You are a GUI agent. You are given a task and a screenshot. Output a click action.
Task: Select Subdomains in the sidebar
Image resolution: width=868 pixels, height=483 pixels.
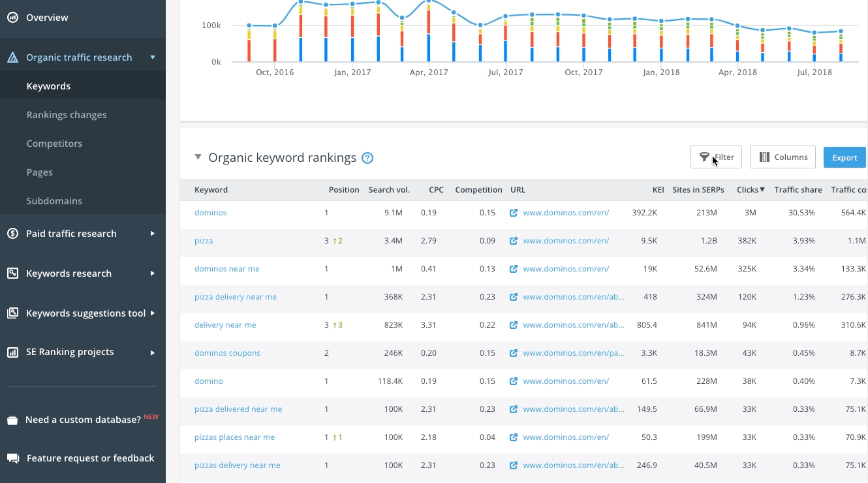click(x=54, y=201)
